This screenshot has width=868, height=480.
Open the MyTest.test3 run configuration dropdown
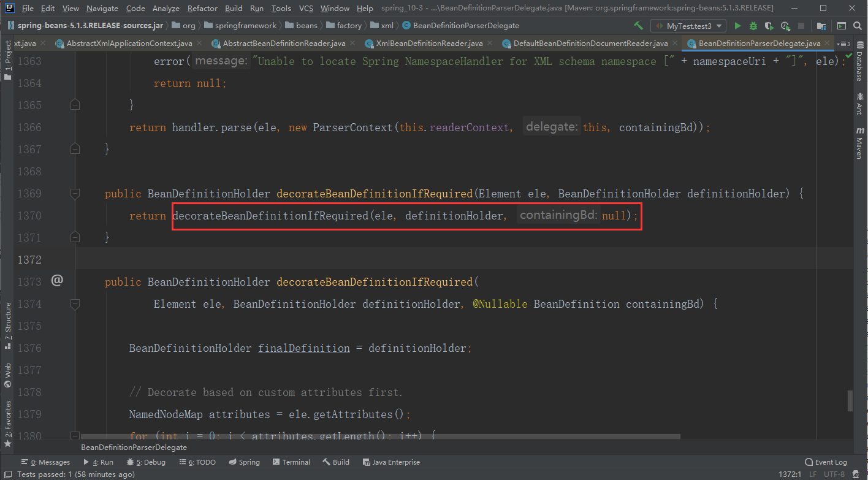(688, 26)
